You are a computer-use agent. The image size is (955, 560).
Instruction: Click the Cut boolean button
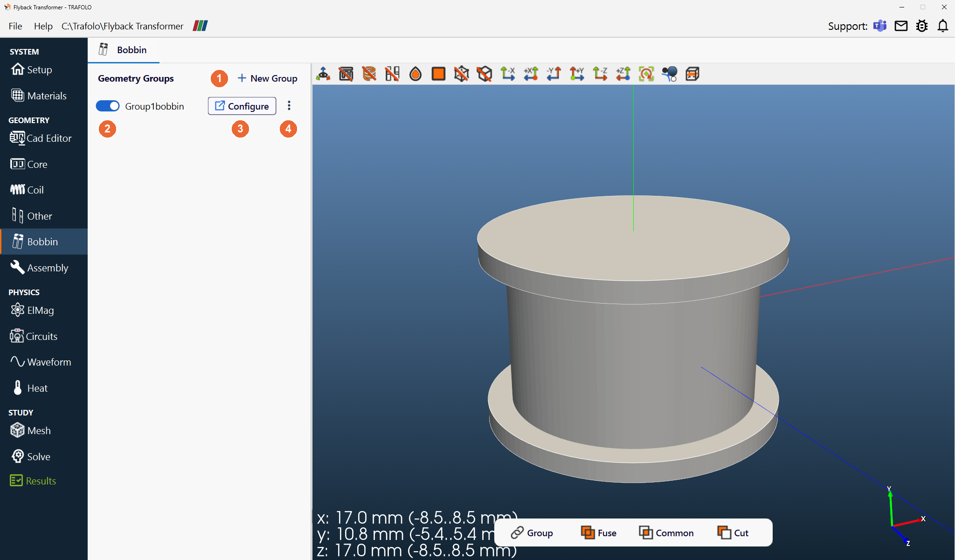click(733, 532)
